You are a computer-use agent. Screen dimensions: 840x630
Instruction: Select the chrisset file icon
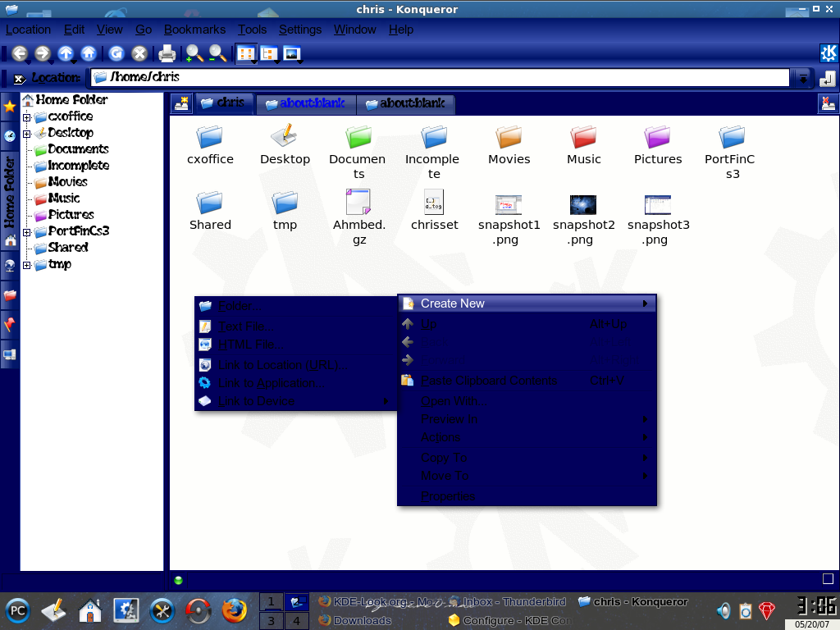pyautogui.click(x=434, y=210)
